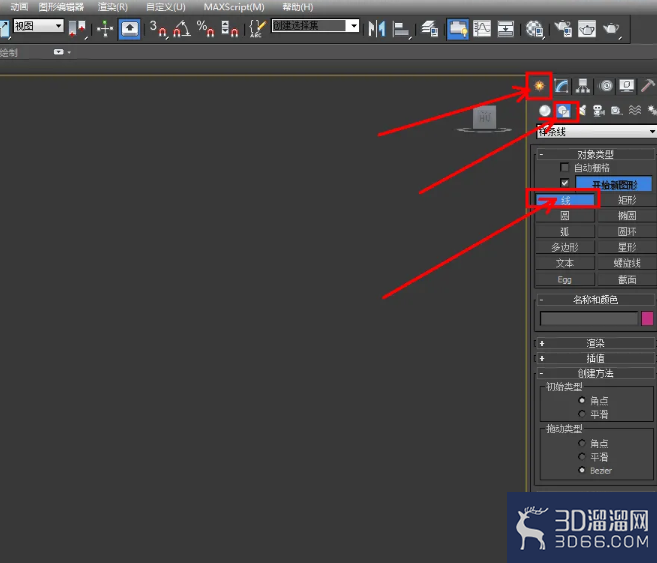Select the Lights category icon

pos(582,111)
